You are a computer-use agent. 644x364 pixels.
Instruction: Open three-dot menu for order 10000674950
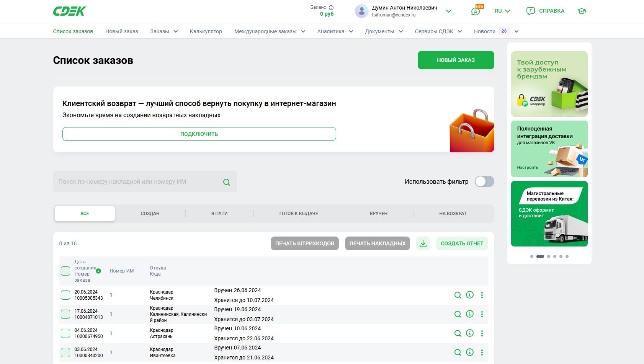click(x=482, y=333)
